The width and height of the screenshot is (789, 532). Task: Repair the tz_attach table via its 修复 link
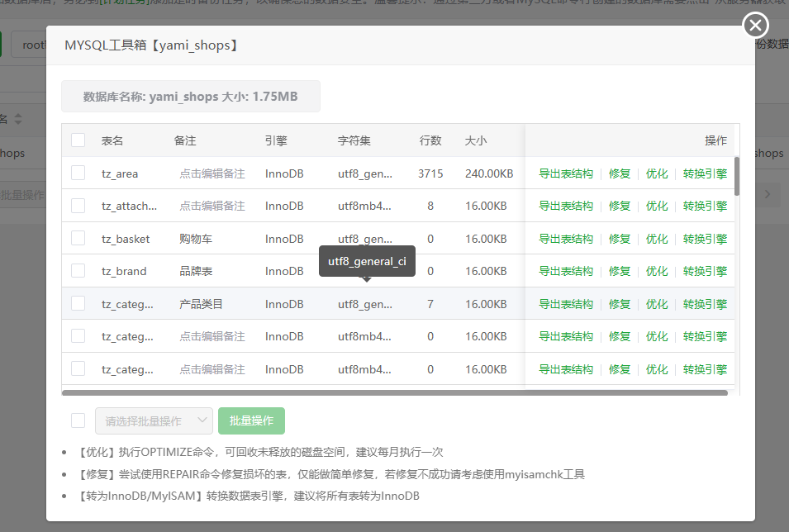click(x=619, y=206)
